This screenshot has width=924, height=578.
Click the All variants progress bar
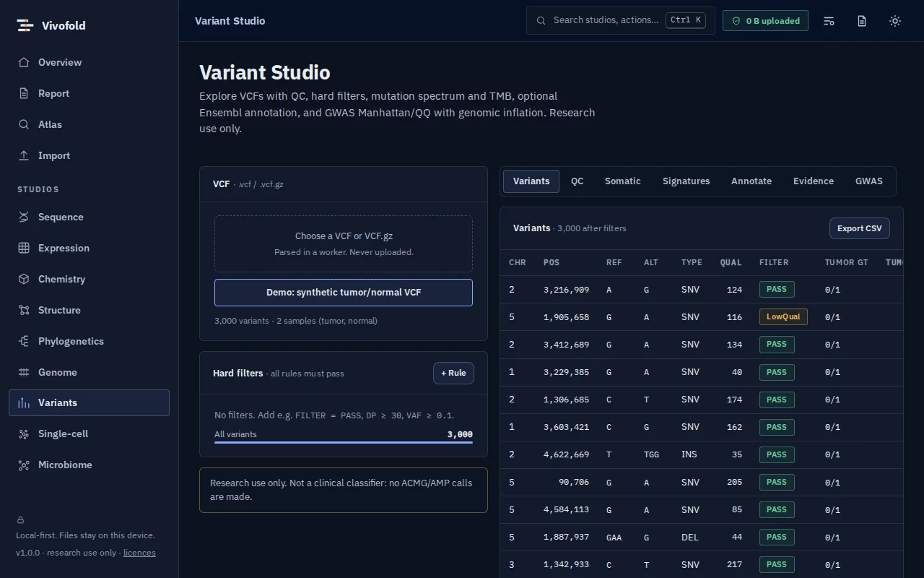coord(344,442)
